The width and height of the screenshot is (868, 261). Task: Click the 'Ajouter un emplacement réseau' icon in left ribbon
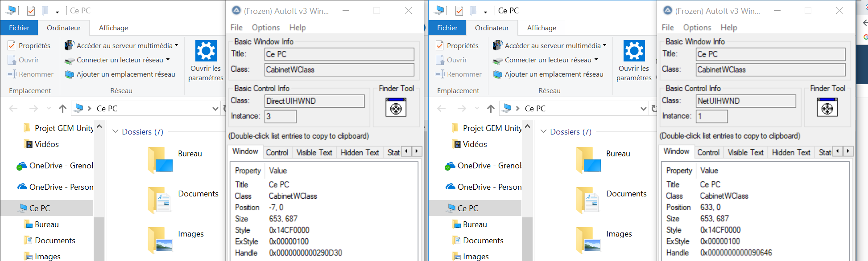coord(70,74)
